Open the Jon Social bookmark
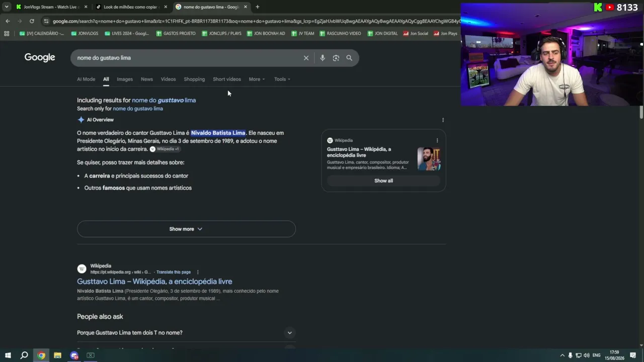The width and height of the screenshot is (644, 362). (x=416, y=34)
